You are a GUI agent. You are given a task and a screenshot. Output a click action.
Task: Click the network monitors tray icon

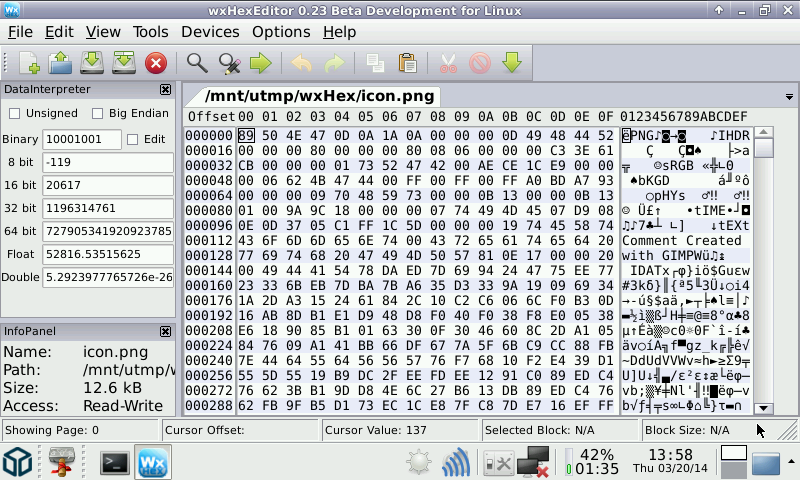point(533,462)
